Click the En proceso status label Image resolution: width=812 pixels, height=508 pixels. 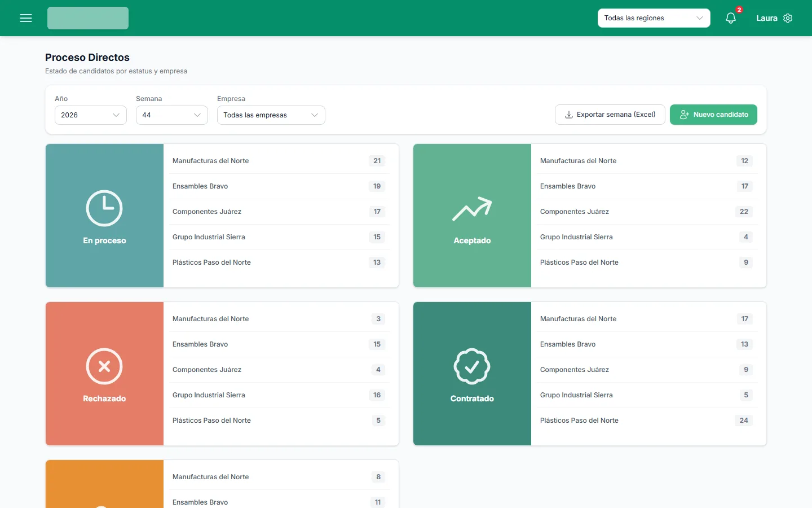pos(104,240)
